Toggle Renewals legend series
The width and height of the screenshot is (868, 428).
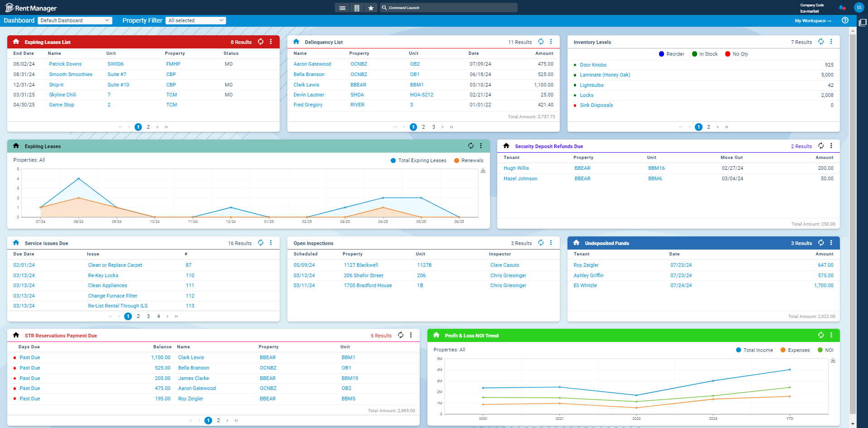coord(469,160)
